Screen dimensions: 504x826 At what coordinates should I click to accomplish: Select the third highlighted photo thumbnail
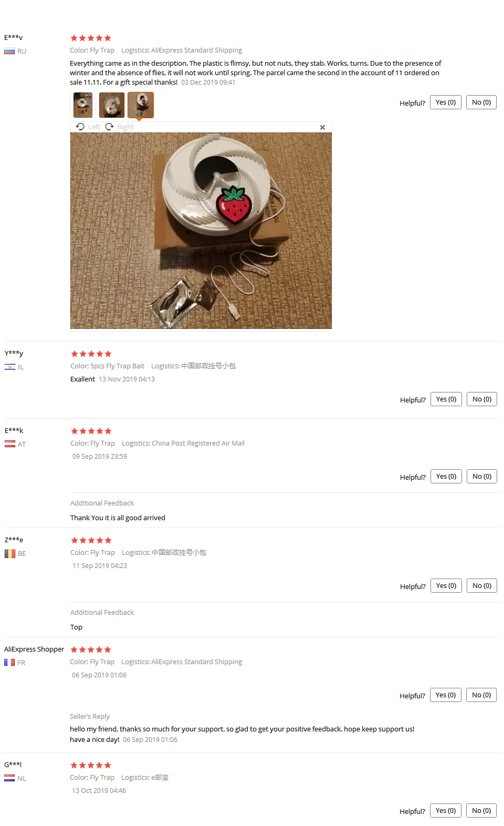point(141,105)
